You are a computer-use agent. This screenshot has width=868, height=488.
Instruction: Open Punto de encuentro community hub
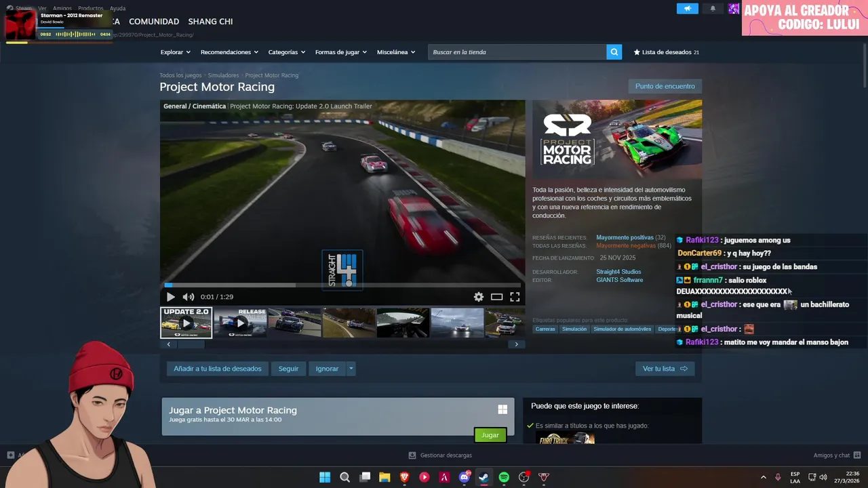pos(665,86)
